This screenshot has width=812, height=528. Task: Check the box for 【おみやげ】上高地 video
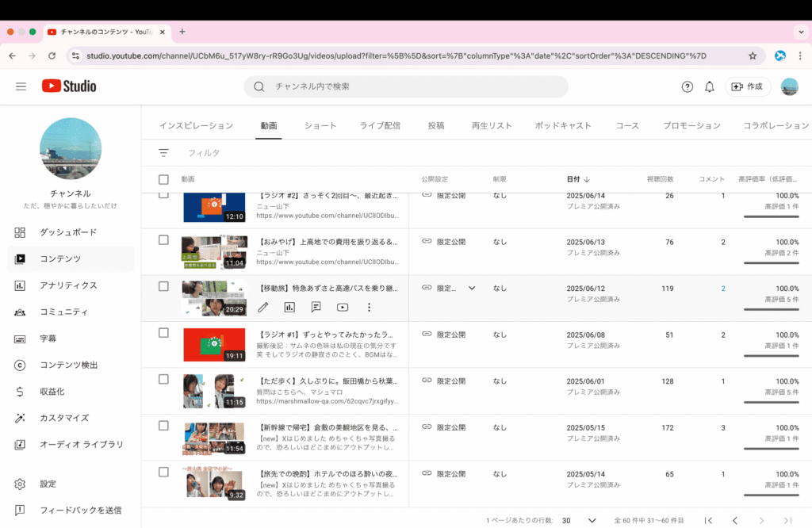(163, 240)
